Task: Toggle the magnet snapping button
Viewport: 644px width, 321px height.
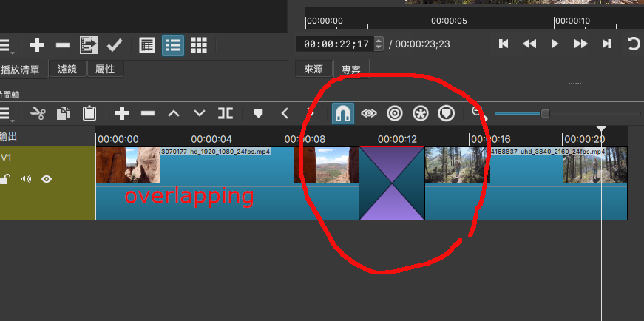Action: 343,113
